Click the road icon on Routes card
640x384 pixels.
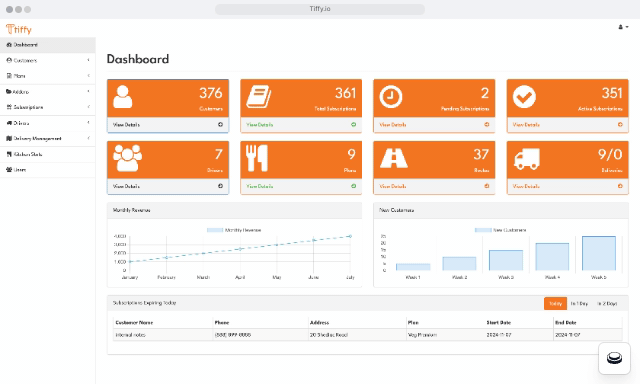coord(394,158)
